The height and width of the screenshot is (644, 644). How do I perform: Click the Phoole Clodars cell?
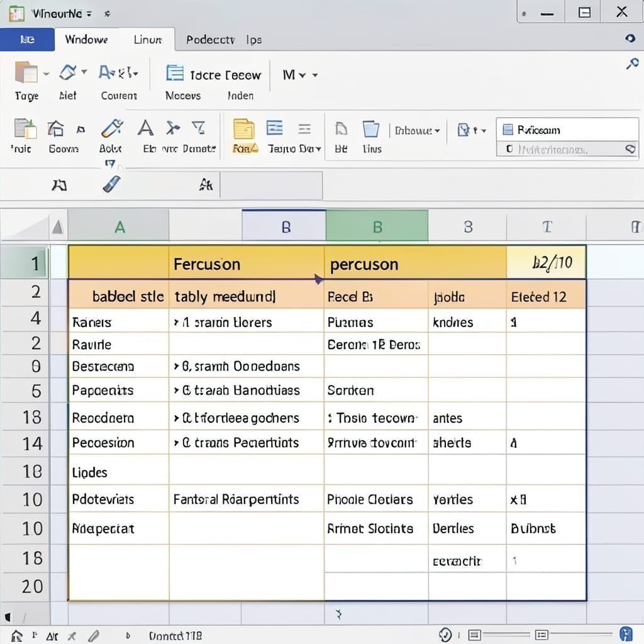[x=376, y=499]
